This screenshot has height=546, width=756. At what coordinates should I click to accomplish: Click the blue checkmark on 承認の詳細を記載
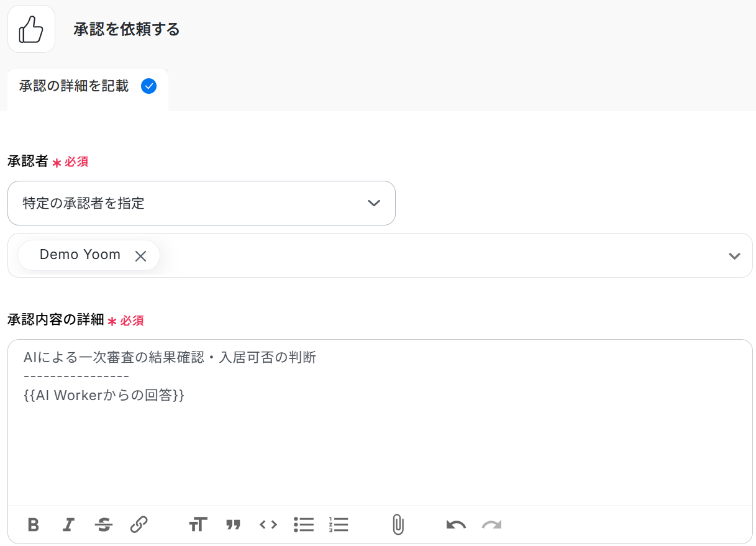click(x=148, y=86)
